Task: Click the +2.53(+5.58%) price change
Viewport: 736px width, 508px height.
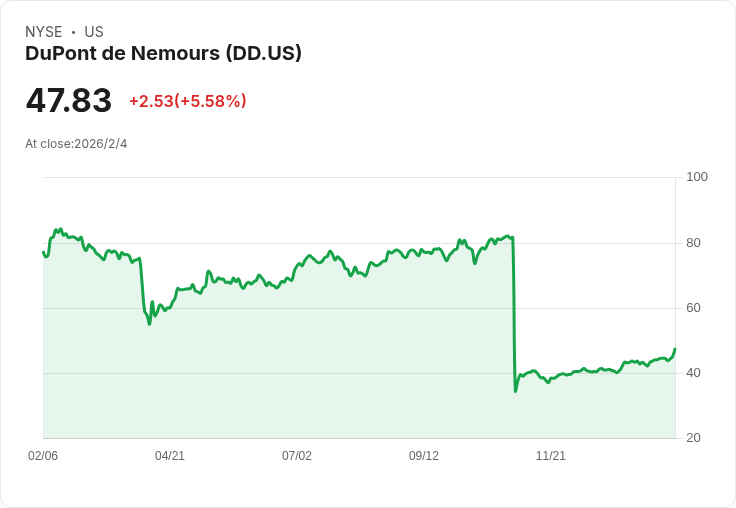Action: tap(187, 101)
